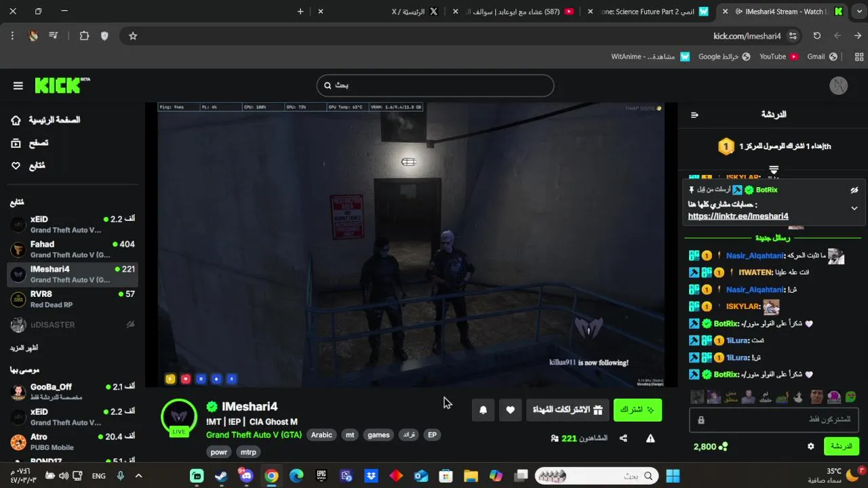This screenshot has width=868, height=488.
Task: Select xEiD in followed channels
Action: click(73, 224)
